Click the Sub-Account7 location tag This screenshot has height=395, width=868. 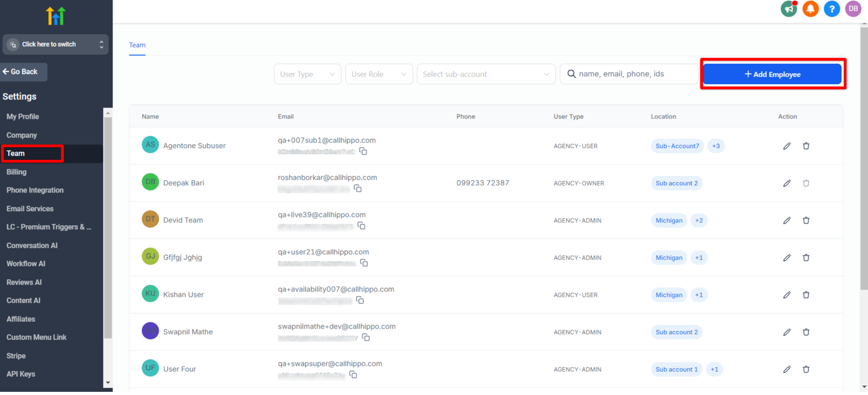click(x=677, y=146)
